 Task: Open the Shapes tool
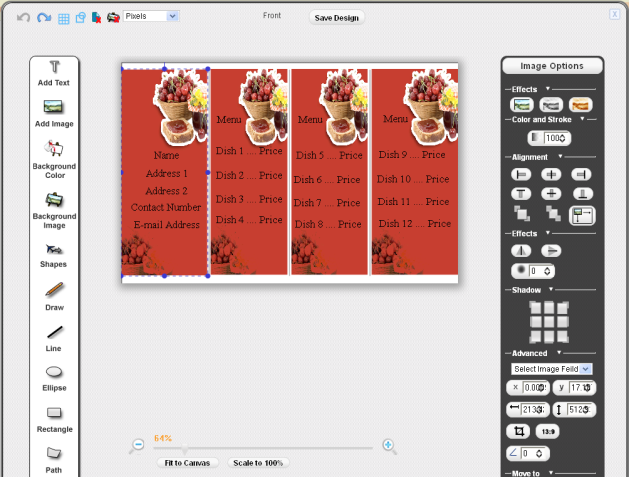click(x=54, y=254)
